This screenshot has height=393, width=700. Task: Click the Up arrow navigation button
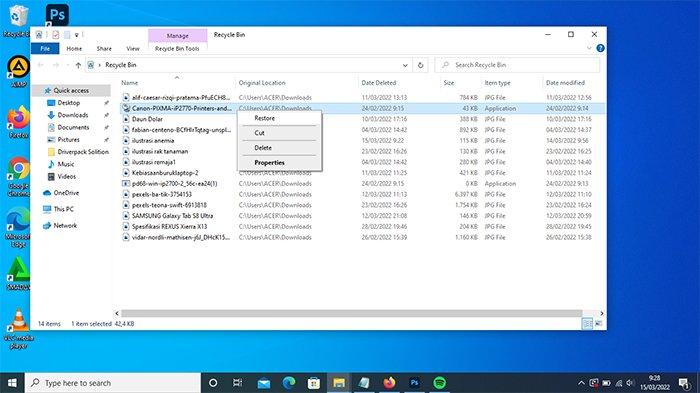[78, 65]
